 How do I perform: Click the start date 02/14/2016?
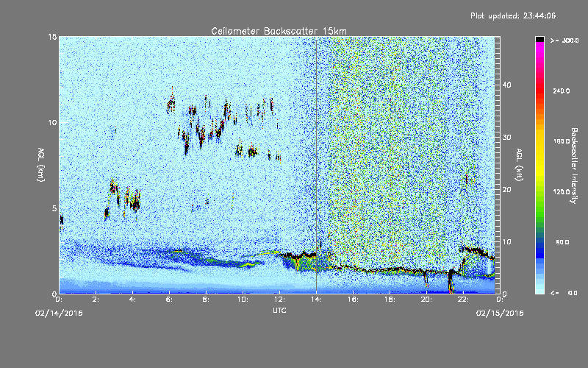59,314
